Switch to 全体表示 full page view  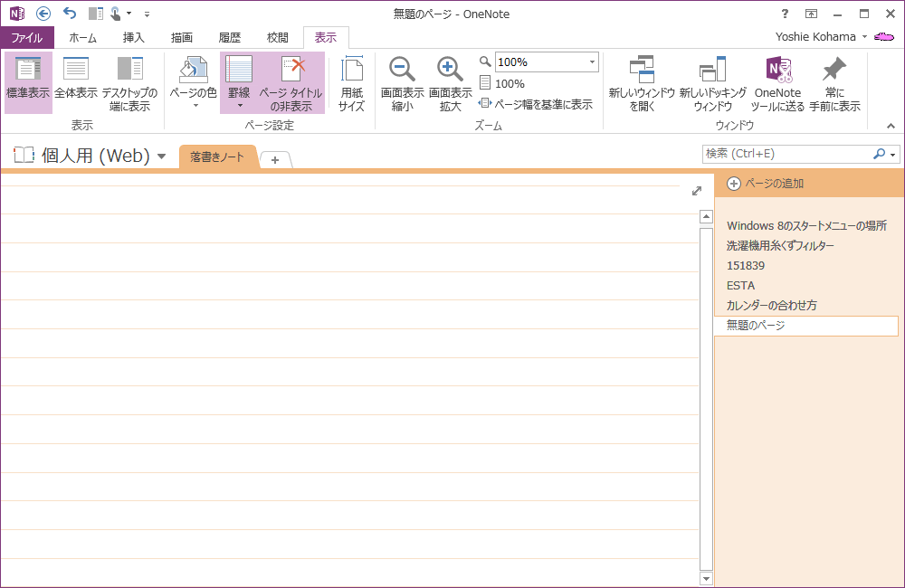coord(76,83)
